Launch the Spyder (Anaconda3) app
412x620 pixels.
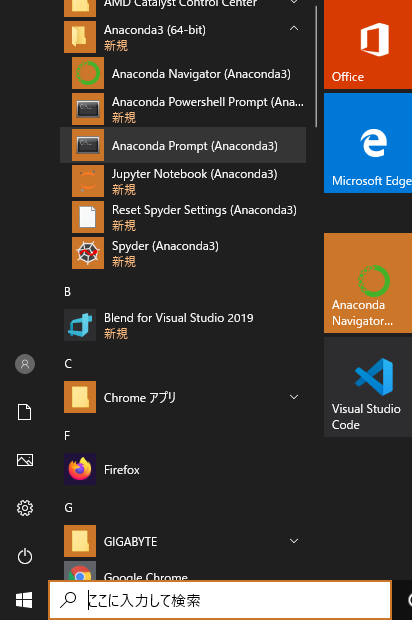pos(183,253)
